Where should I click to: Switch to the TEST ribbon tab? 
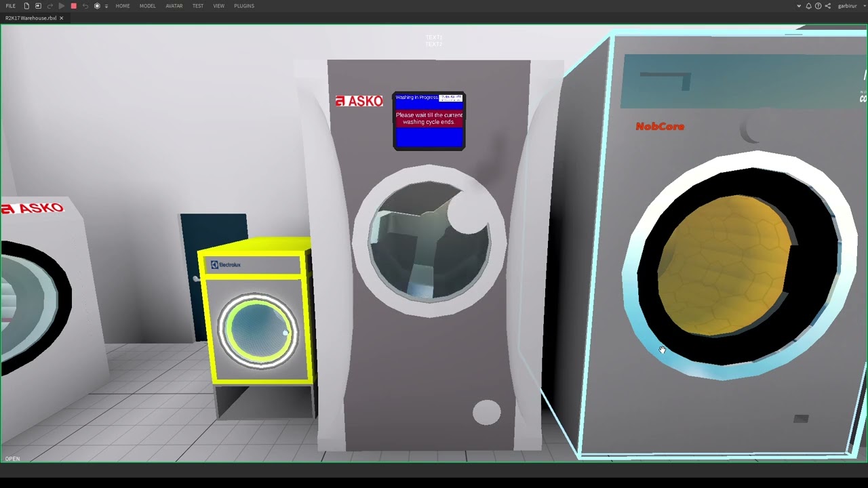198,6
